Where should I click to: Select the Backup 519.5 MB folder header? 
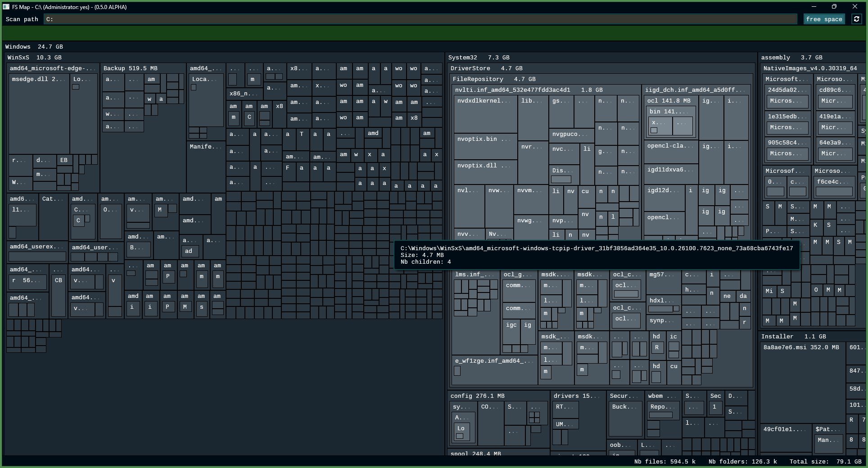tap(131, 68)
